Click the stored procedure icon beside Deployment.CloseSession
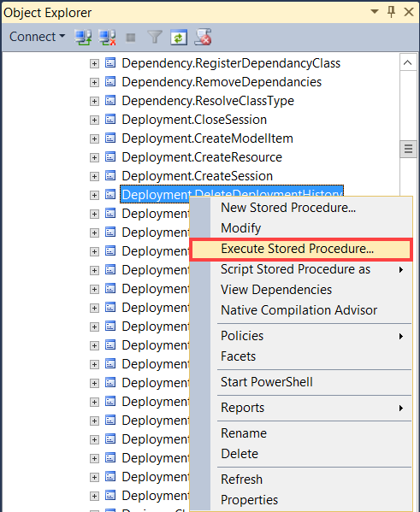 coord(110,119)
